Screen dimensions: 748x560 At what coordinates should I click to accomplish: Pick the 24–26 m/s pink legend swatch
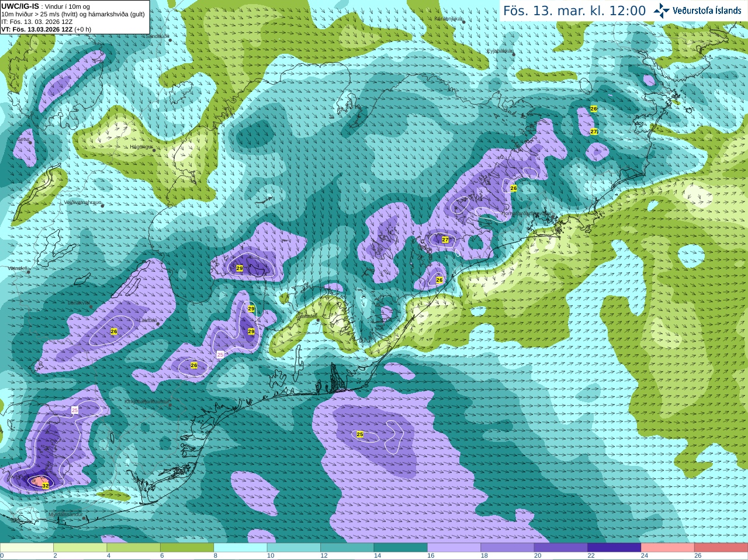[668, 548]
